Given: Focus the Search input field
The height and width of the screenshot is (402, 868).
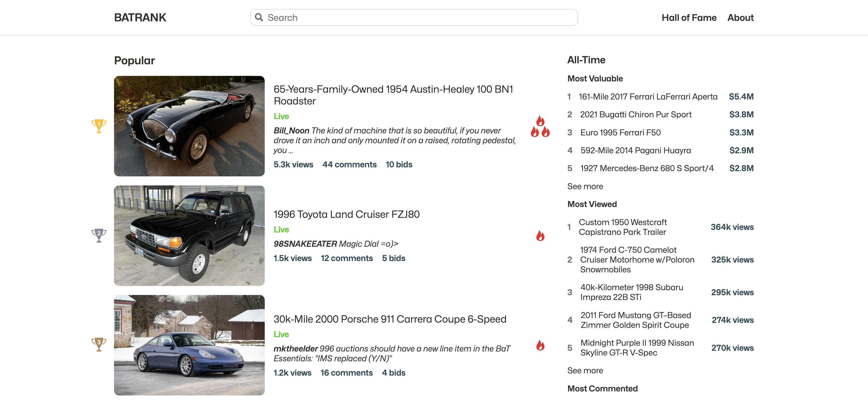Looking at the screenshot, I should [x=418, y=18].
